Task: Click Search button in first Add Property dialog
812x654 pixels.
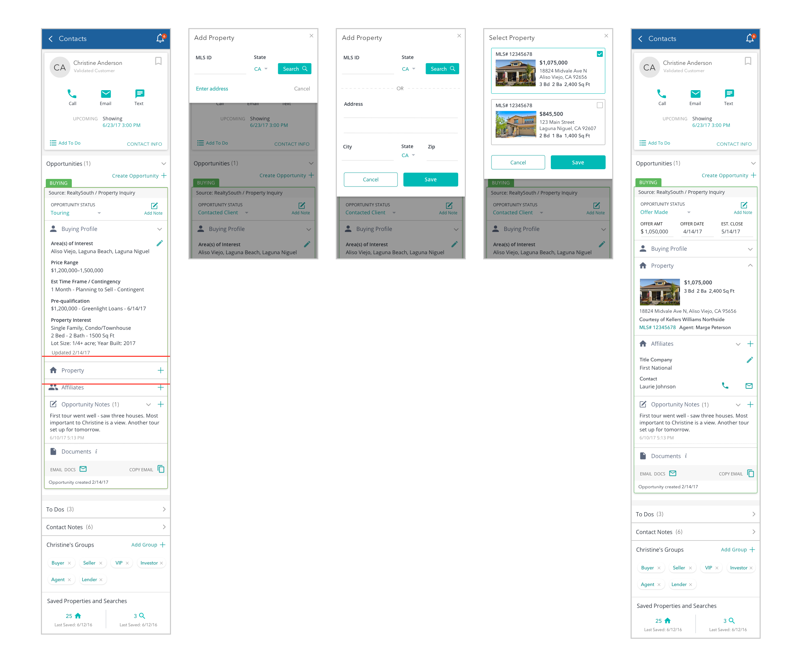Action: point(294,69)
